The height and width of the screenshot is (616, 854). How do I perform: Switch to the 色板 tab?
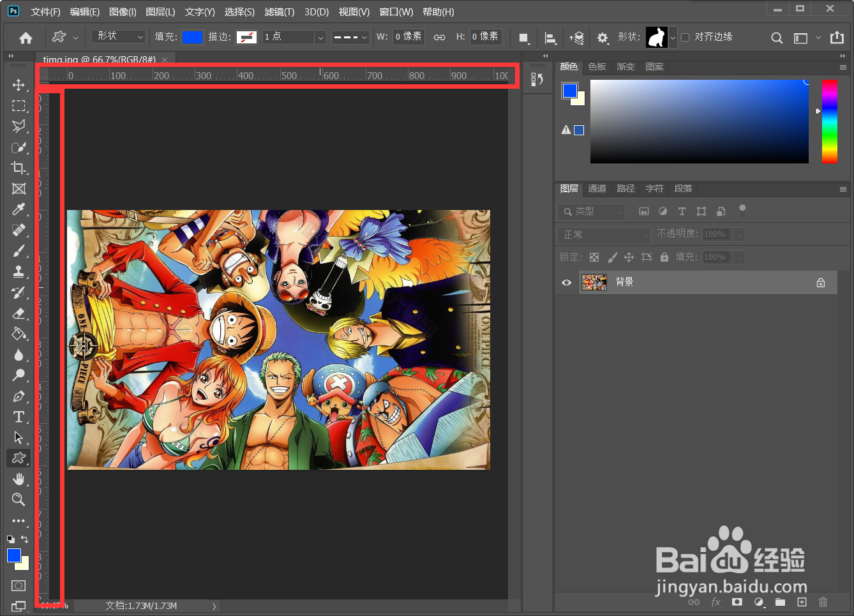pyautogui.click(x=597, y=66)
